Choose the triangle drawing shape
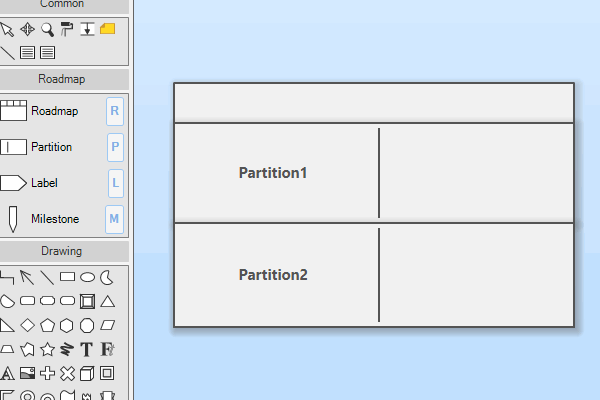Viewport: 600px width, 400px height. click(107, 301)
